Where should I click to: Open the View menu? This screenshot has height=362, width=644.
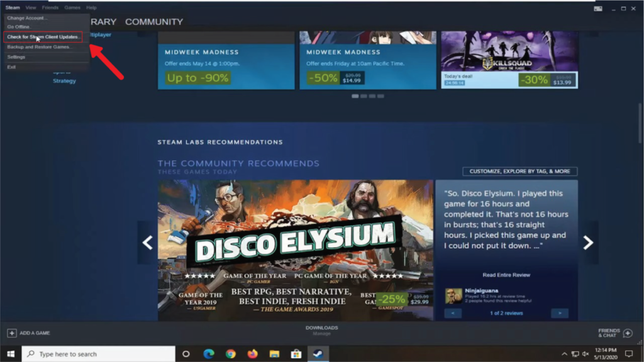30,8
